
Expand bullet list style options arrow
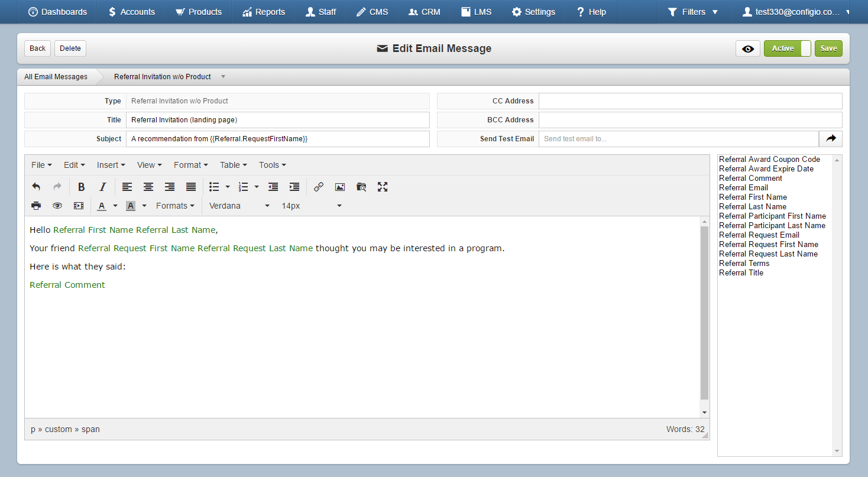[228, 187]
